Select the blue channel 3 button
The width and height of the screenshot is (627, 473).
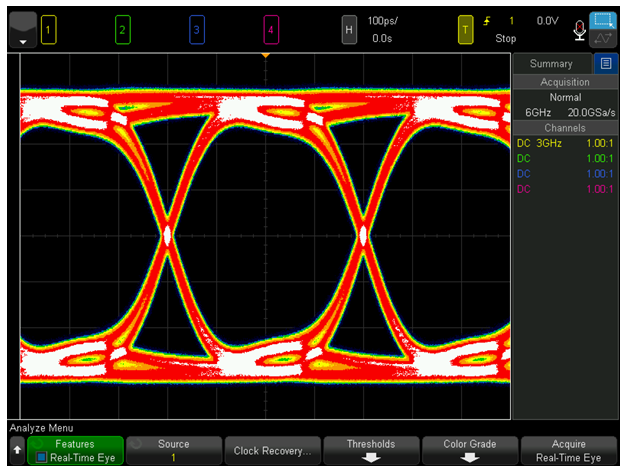click(x=197, y=30)
